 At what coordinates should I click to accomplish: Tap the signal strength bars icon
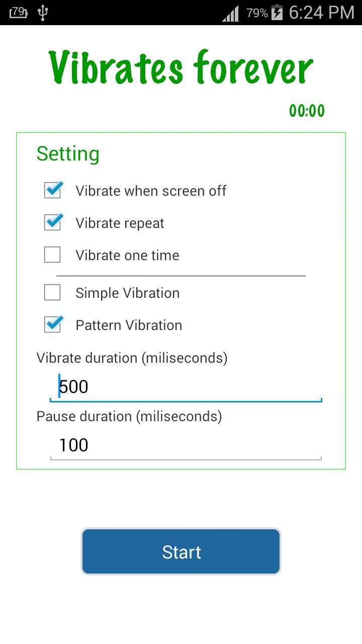[230, 13]
